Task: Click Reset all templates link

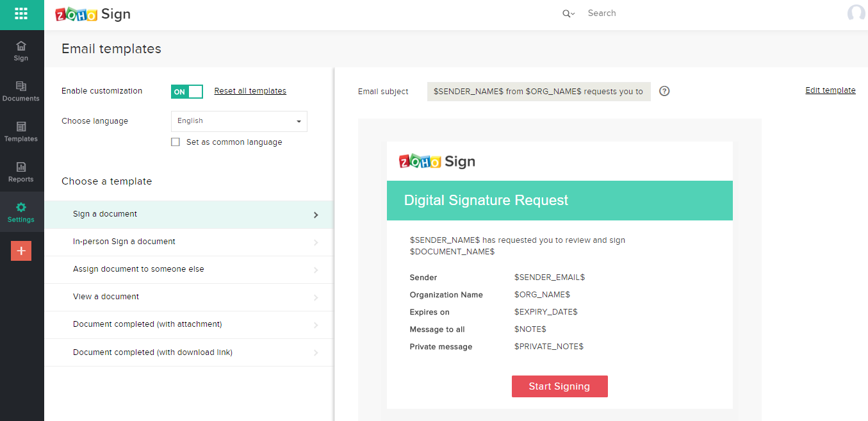Action: coord(250,91)
